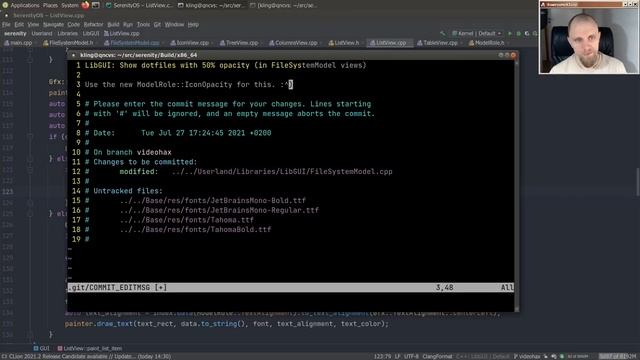Image resolution: width=640 pixels, height=360 pixels.
Task: Open the Edit menu
Action: [x=19, y=24]
